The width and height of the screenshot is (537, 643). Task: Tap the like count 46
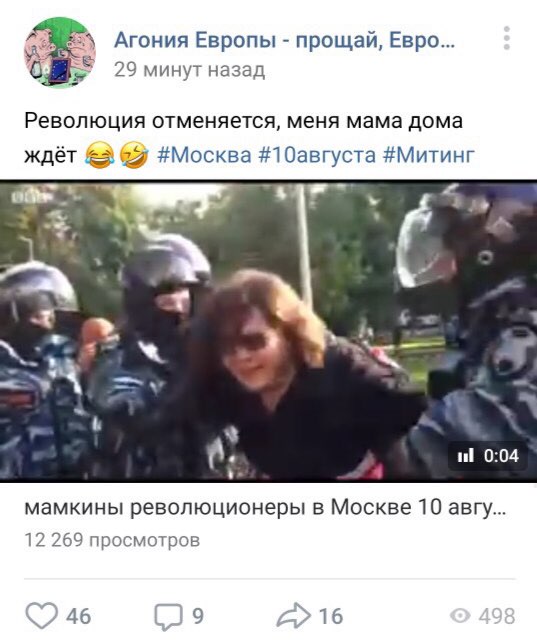tap(78, 616)
